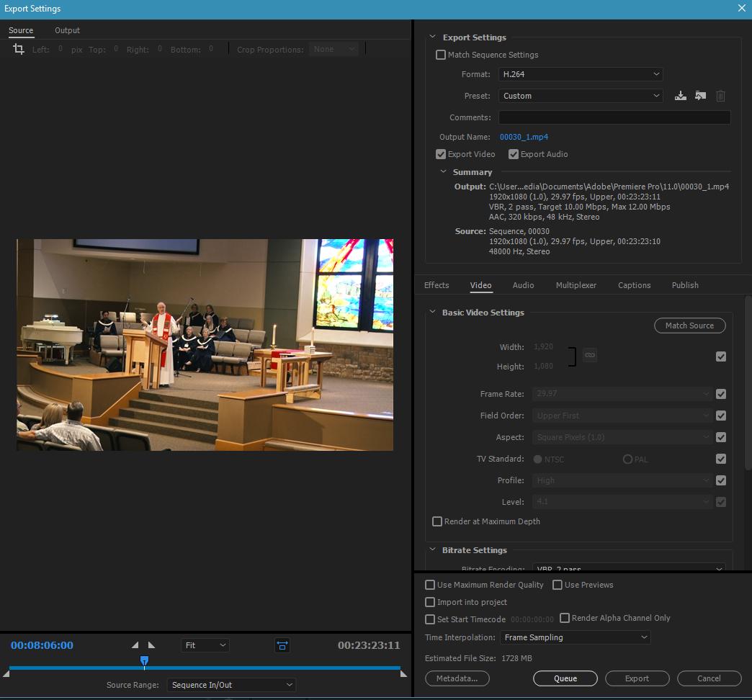The height and width of the screenshot is (700, 752).
Task: Click the Cancel button
Action: click(x=709, y=678)
